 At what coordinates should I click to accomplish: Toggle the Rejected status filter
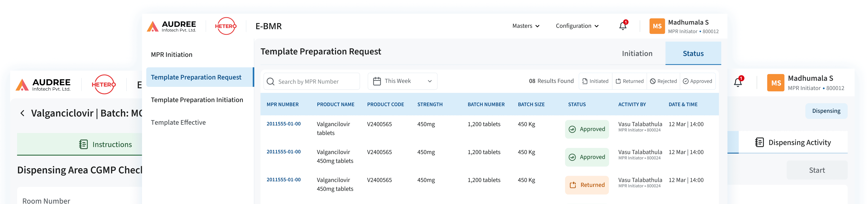coord(663,81)
